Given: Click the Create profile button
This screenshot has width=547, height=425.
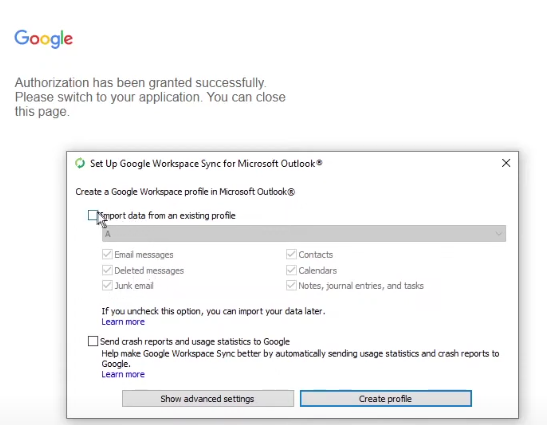Looking at the screenshot, I should (386, 398).
